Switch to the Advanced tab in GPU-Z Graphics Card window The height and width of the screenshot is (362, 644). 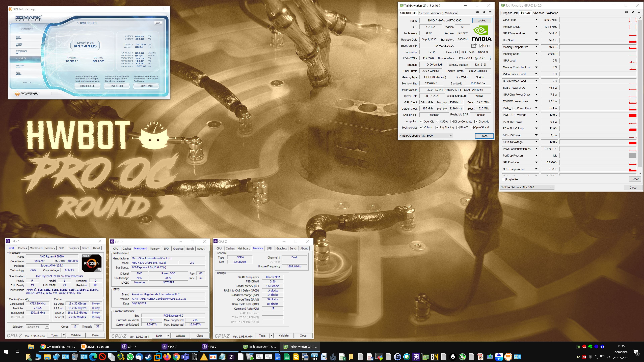437,13
